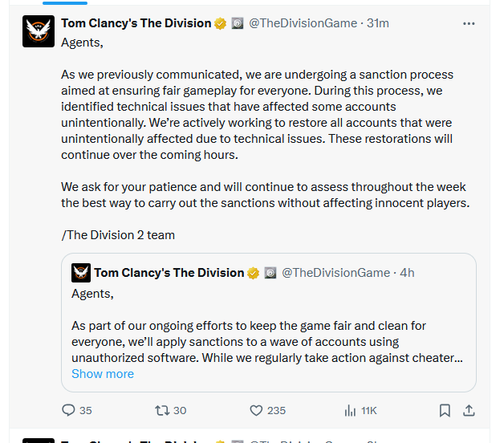Click the affiliation badge beside main tweet name
504x443 pixels.
(238, 23)
